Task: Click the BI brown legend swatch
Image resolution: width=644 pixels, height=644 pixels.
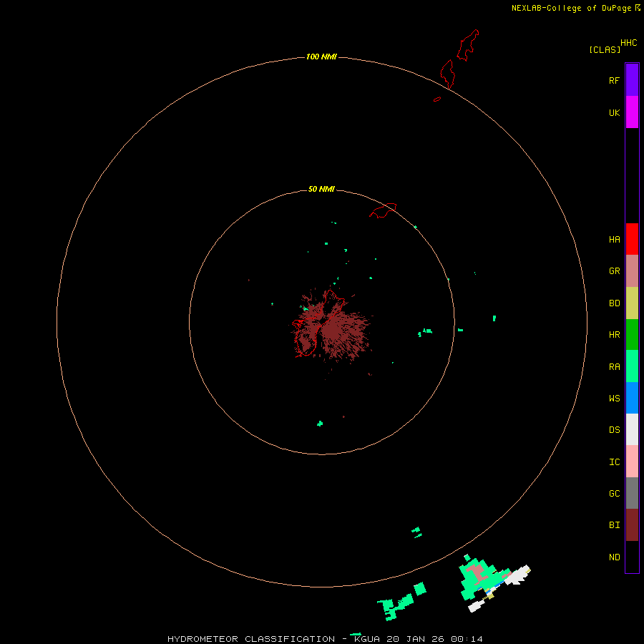Action: [632, 525]
